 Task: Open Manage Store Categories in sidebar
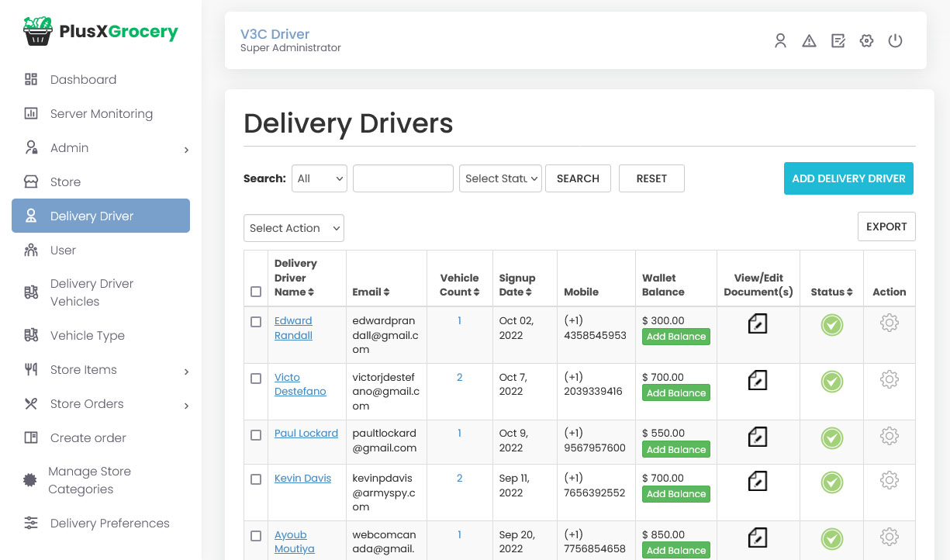[101, 480]
